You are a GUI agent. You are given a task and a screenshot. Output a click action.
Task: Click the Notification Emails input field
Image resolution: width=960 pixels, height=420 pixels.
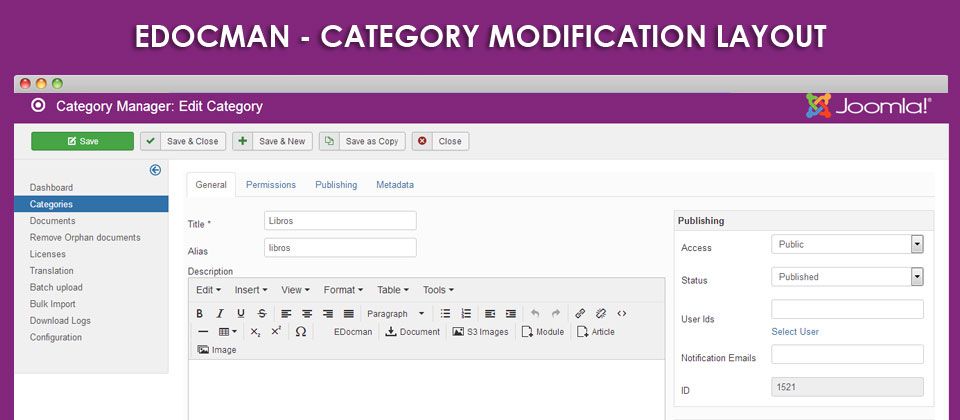tap(847, 354)
